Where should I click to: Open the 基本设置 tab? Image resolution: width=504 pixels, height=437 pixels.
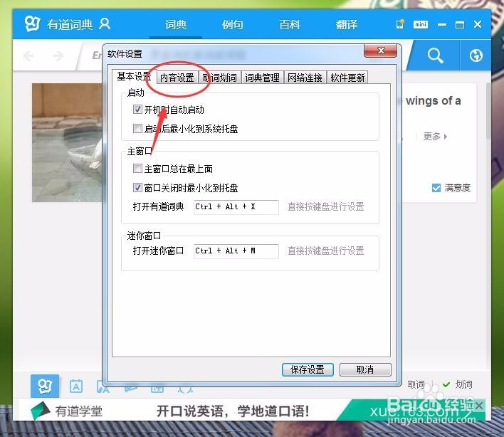(134, 76)
